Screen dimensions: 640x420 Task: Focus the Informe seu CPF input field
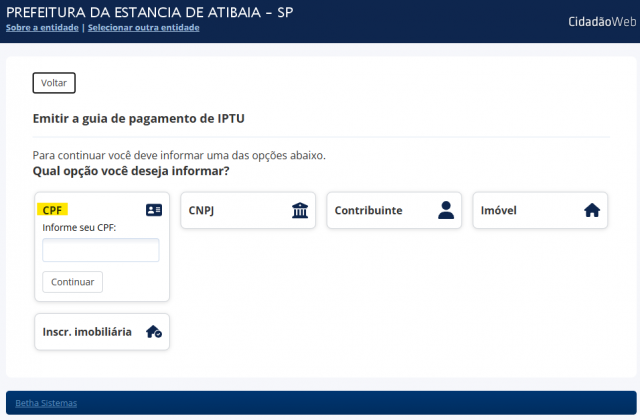point(100,250)
